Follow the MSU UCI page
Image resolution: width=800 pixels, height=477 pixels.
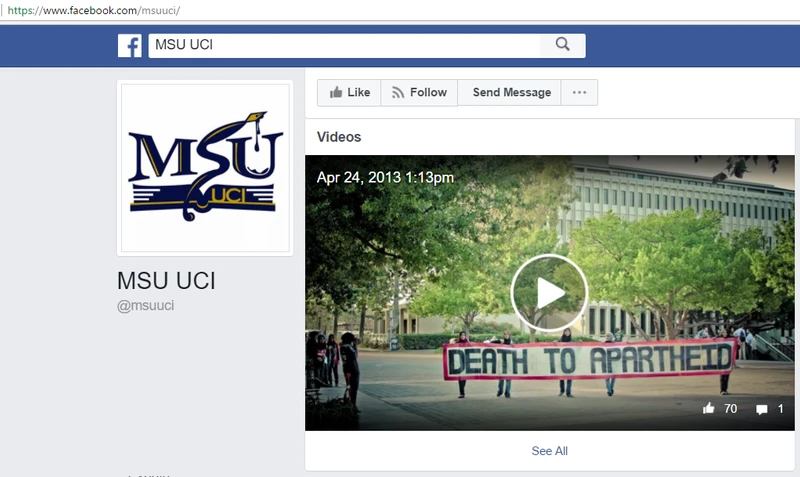[x=419, y=92]
